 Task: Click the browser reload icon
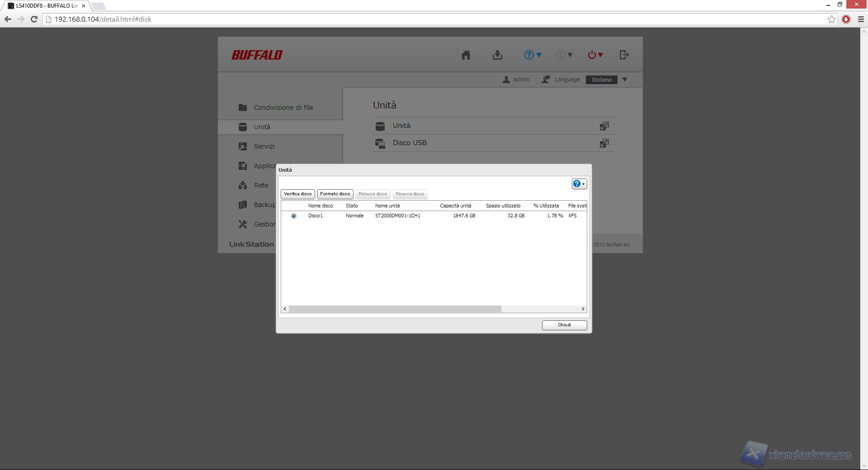[x=34, y=19]
